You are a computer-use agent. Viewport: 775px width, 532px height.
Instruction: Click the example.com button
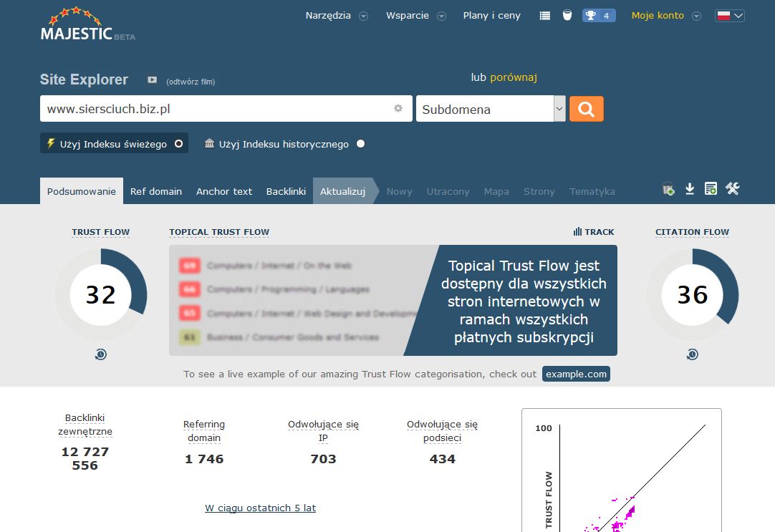click(x=577, y=374)
